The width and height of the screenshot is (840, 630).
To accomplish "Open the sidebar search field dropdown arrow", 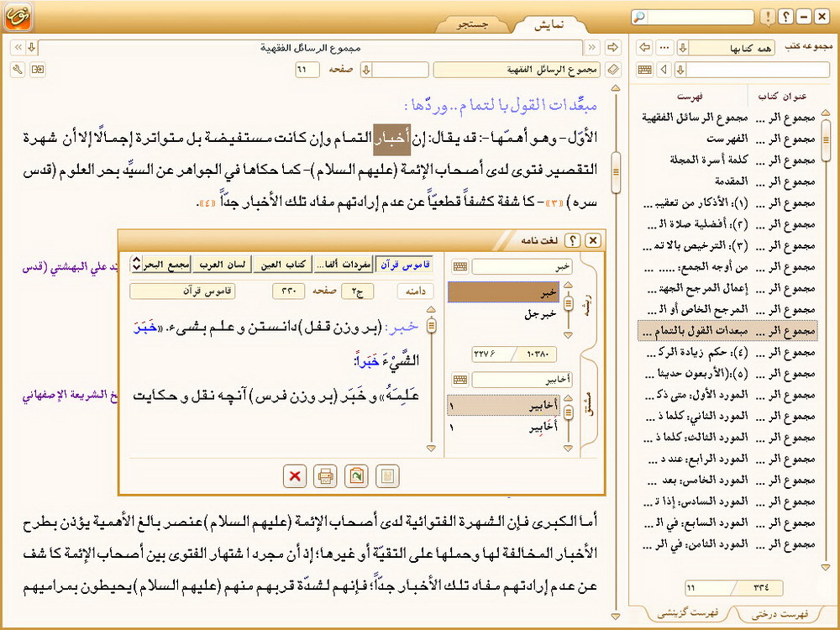I will (680, 69).
